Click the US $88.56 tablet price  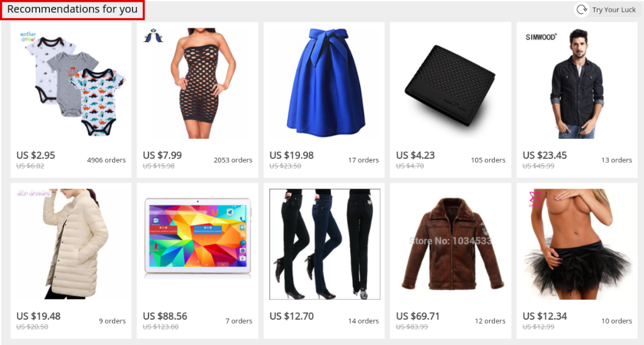coord(165,316)
